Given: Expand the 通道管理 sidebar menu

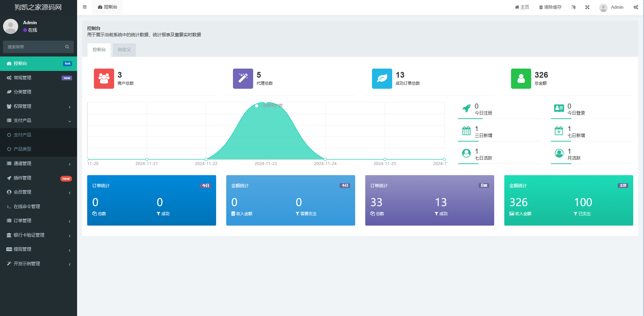Looking at the screenshot, I should [38, 163].
